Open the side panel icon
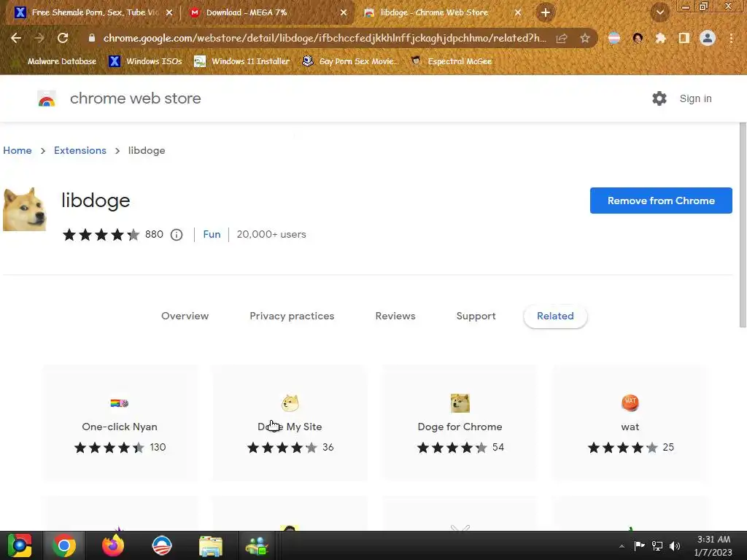Viewport: 747px width, 560px height. (684, 38)
